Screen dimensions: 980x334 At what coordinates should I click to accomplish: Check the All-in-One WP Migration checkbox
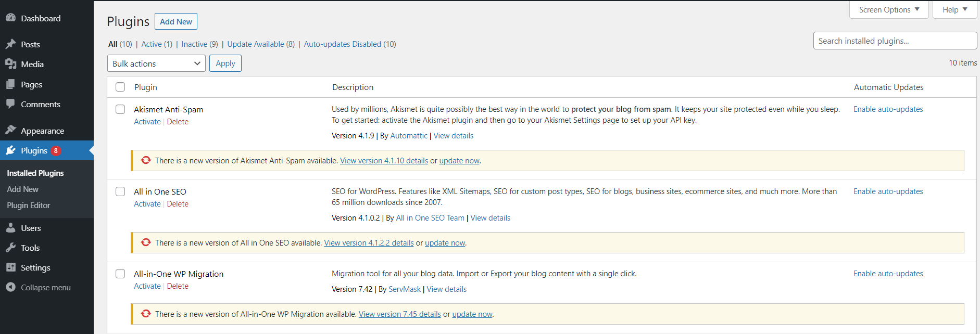120,274
